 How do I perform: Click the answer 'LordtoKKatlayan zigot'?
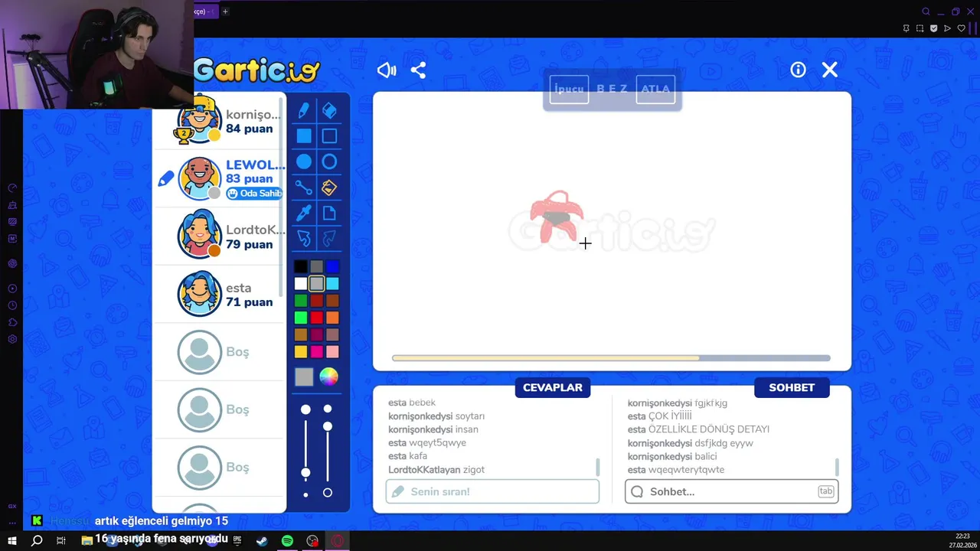(436, 470)
